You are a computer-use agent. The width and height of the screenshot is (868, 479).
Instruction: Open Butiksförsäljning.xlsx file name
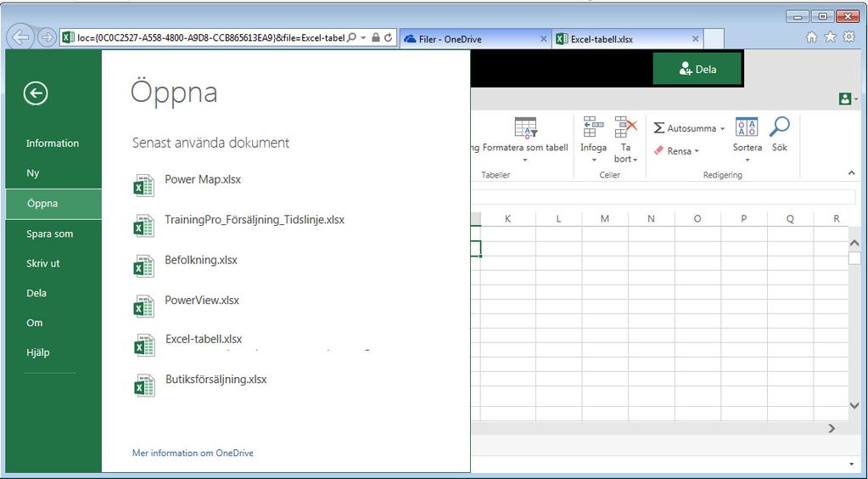tap(216, 380)
